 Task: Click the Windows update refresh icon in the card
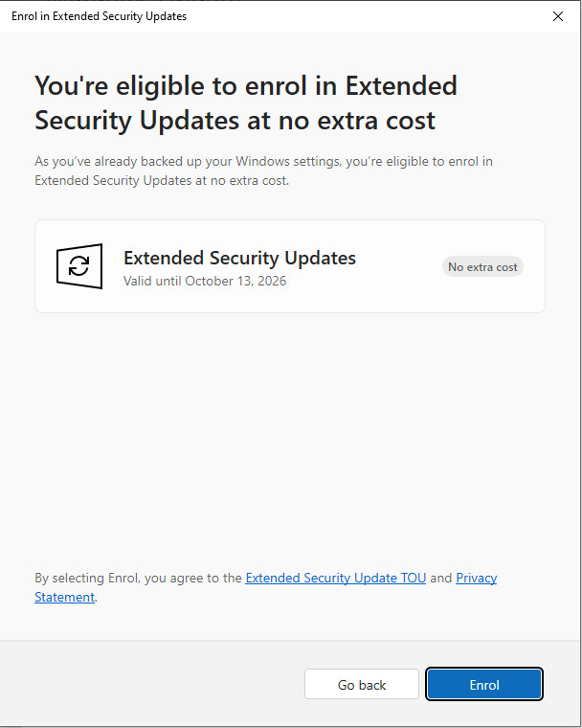(79, 266)
